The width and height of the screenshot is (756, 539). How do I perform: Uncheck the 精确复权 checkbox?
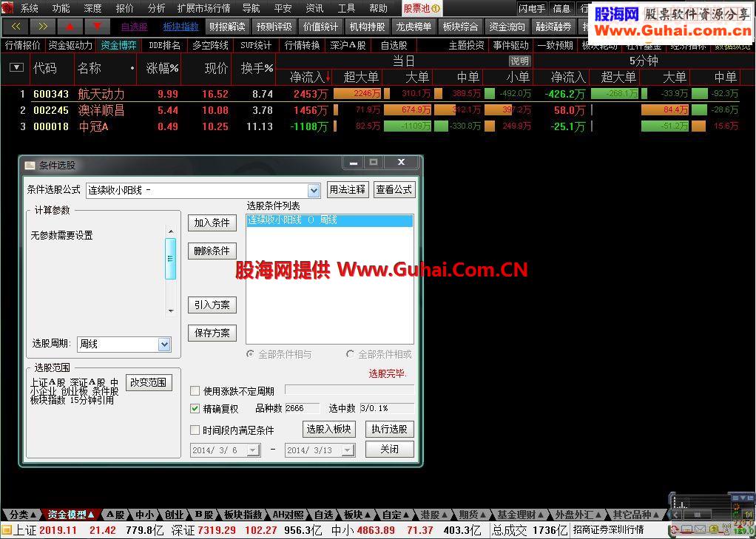click(x=195, y=408)
